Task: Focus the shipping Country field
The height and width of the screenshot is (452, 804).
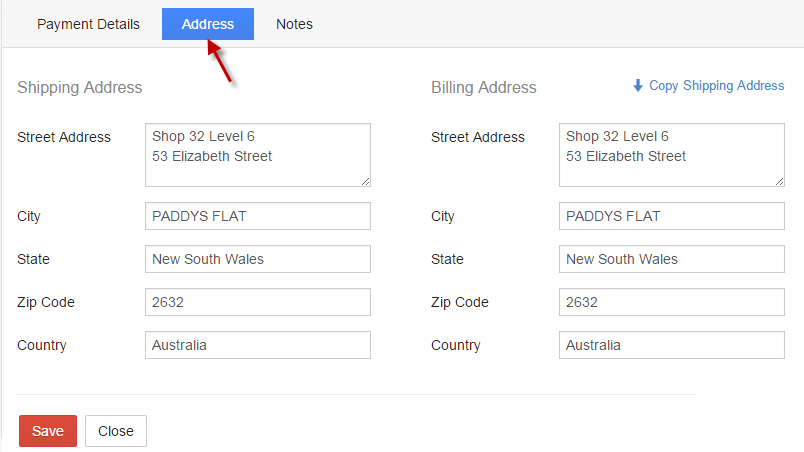Action: click(x=258, y=345)
